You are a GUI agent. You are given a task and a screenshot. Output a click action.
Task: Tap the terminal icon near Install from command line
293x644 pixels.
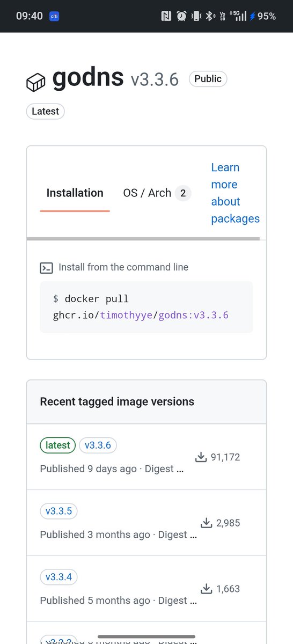47,267
